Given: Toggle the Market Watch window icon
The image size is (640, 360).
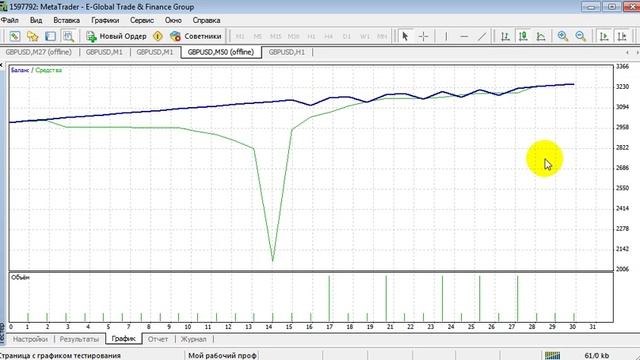Looking at the screenshot, I should [x=50, y=36].
